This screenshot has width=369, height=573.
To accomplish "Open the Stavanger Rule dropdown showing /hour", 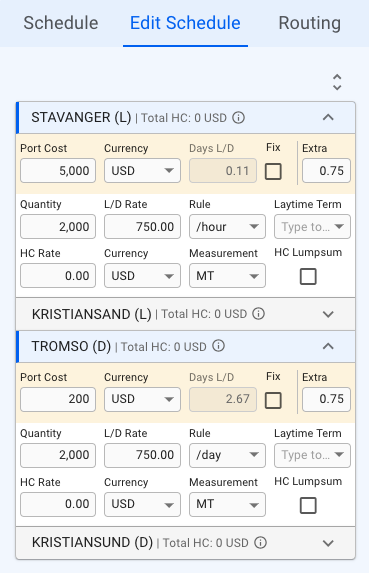I will pyautogui.click(x=227, y=227).
